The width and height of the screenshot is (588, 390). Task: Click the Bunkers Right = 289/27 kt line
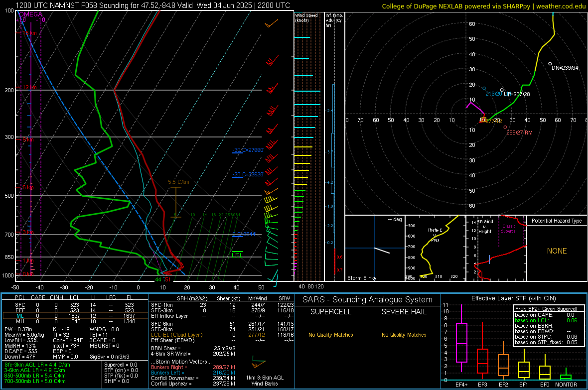[x=193, y=367]
